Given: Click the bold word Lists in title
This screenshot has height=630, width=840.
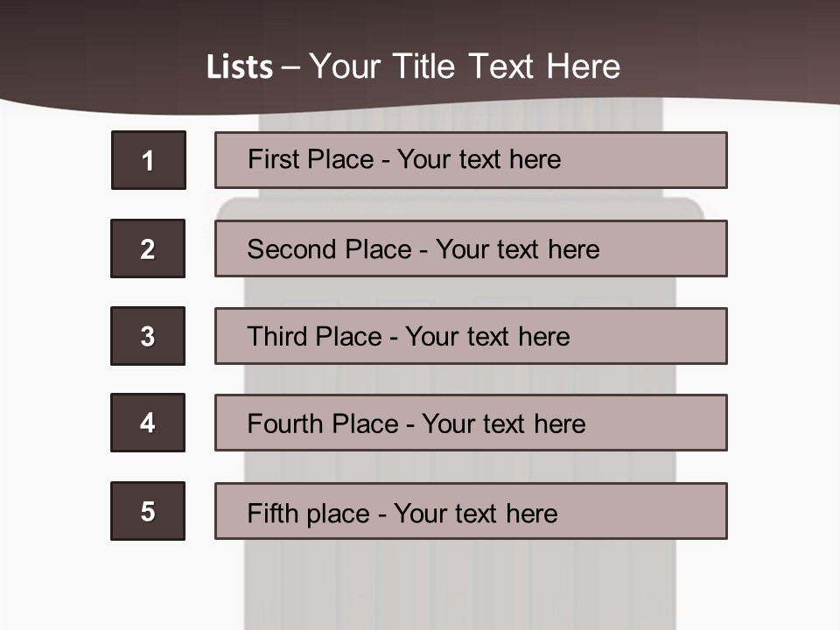Looking at the screenshot, I should [x=239, y=67].
